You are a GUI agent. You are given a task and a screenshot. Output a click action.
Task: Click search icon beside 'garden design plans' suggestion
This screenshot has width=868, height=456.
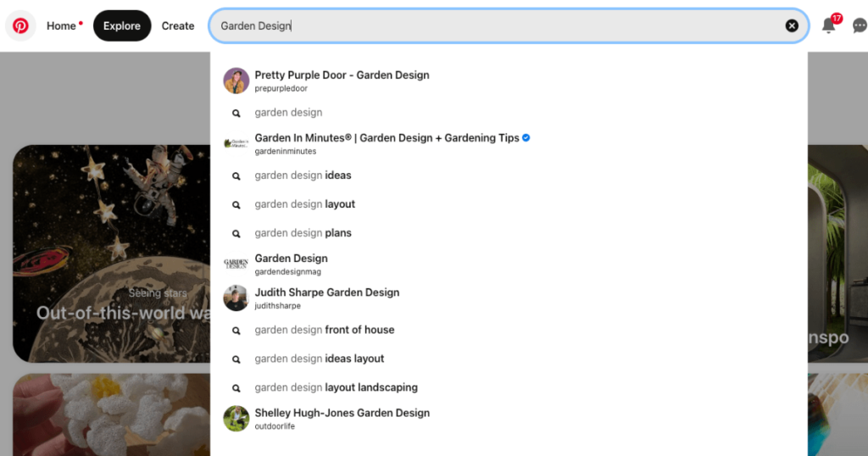tap(236, 234)
